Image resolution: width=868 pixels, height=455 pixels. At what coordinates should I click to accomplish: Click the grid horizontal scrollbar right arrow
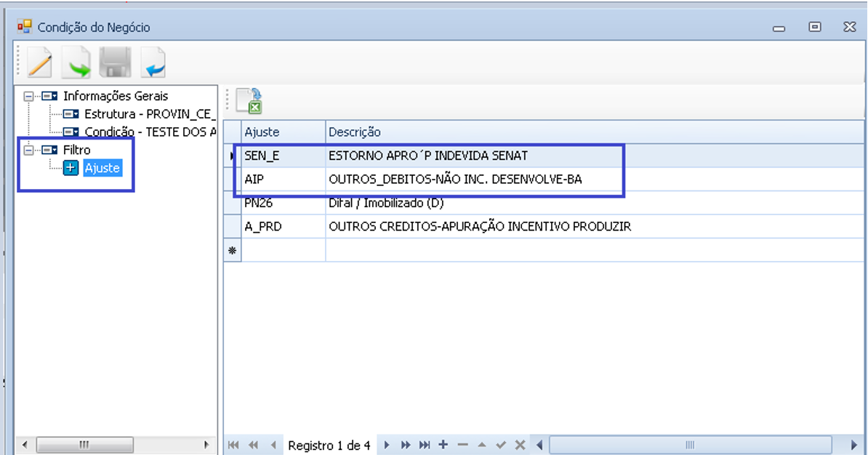click(854, 445)
